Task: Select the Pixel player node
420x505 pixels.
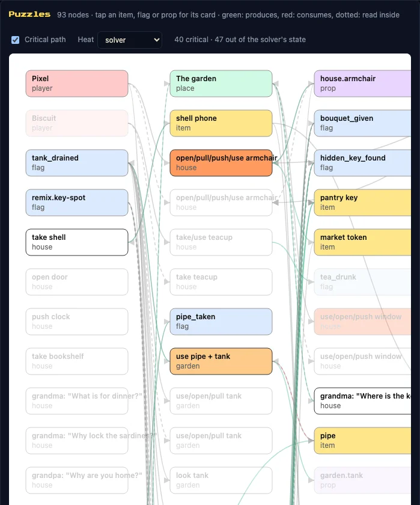Action: tap(77, 84)
